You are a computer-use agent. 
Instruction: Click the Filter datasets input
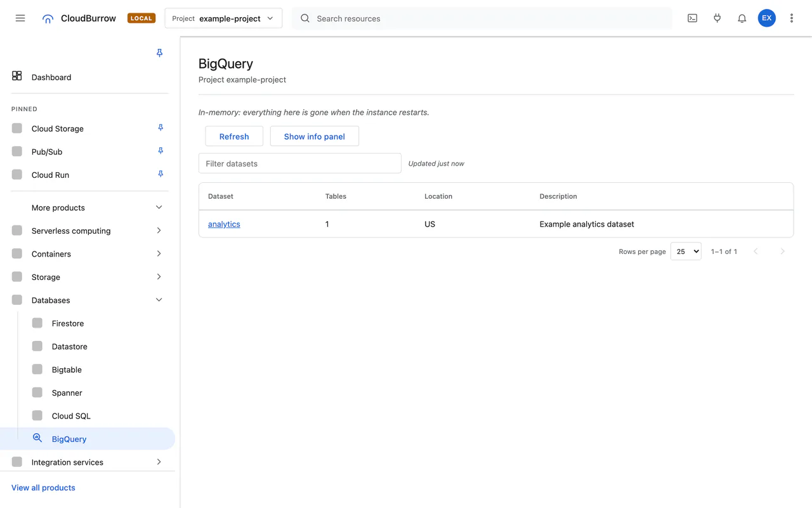[300, 163]
